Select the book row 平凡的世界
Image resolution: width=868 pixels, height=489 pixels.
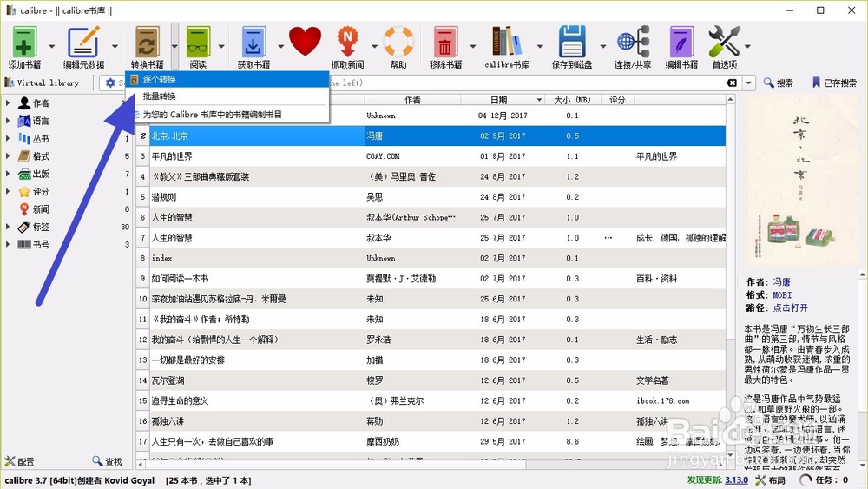(x=431, y=156)
